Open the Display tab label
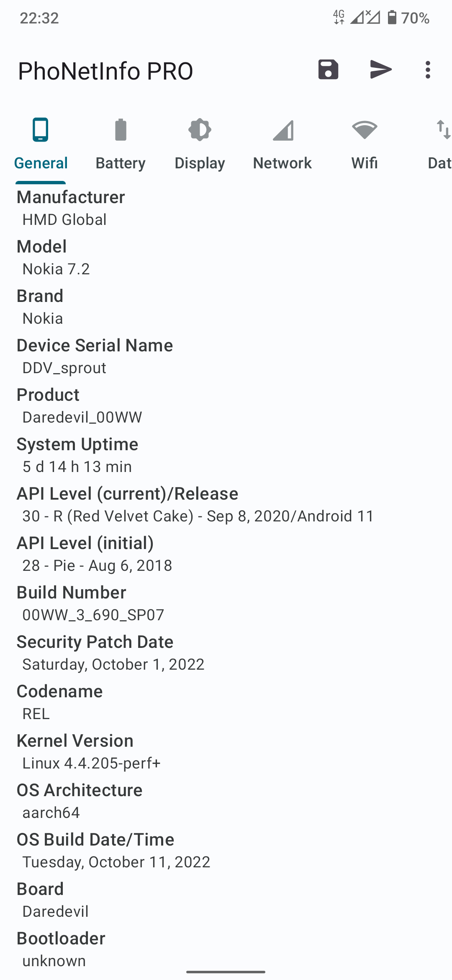Image resolution: width=452 pixels, height=980 pixels. click(200, 163)
